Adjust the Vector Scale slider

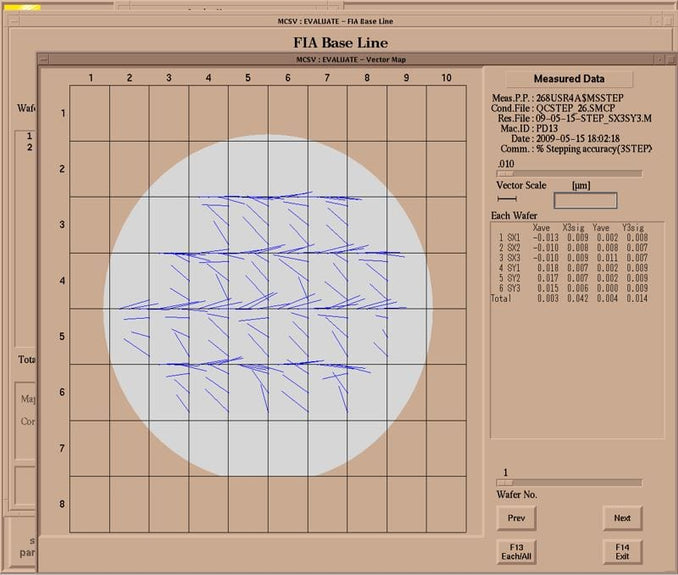tap(569, 173)
